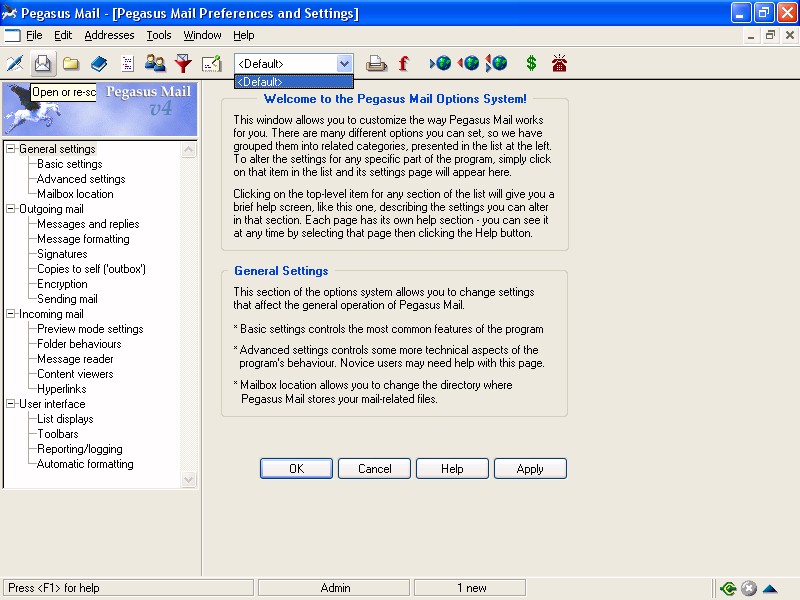The width and height of the screenshot is (800, 600).
Task: Collapse the General settings tree node
Action: point(10,149)
